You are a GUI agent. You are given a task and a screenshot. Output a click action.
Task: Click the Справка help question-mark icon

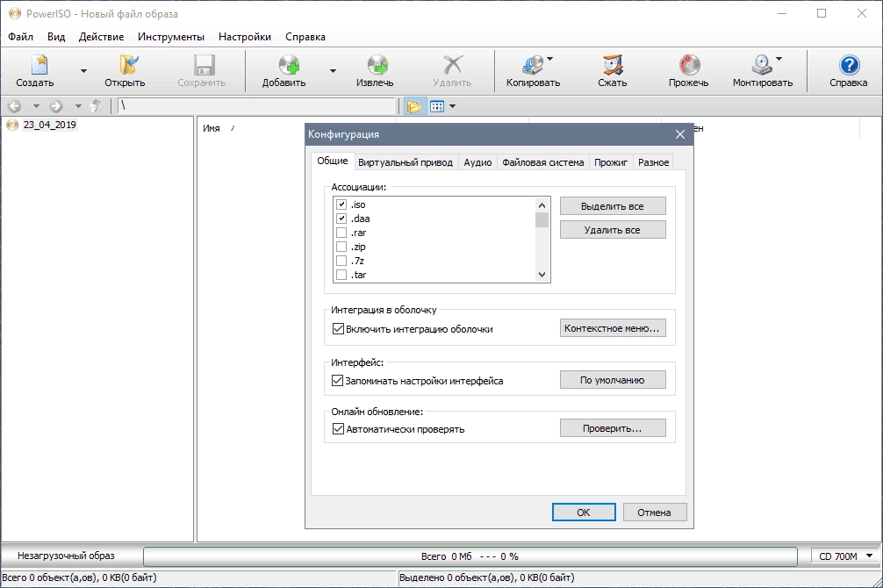[x=850, y=65]
